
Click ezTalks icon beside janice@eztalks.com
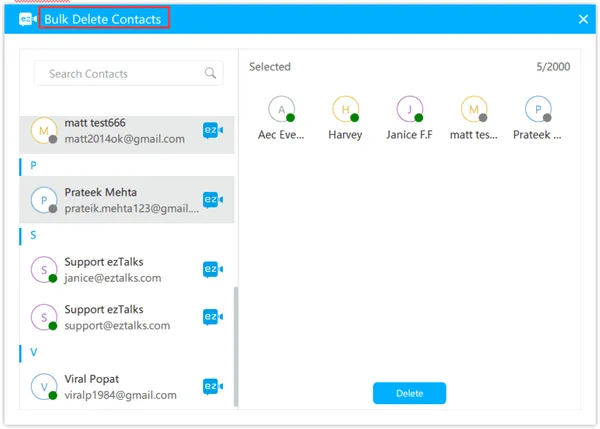tap(213, 269)
